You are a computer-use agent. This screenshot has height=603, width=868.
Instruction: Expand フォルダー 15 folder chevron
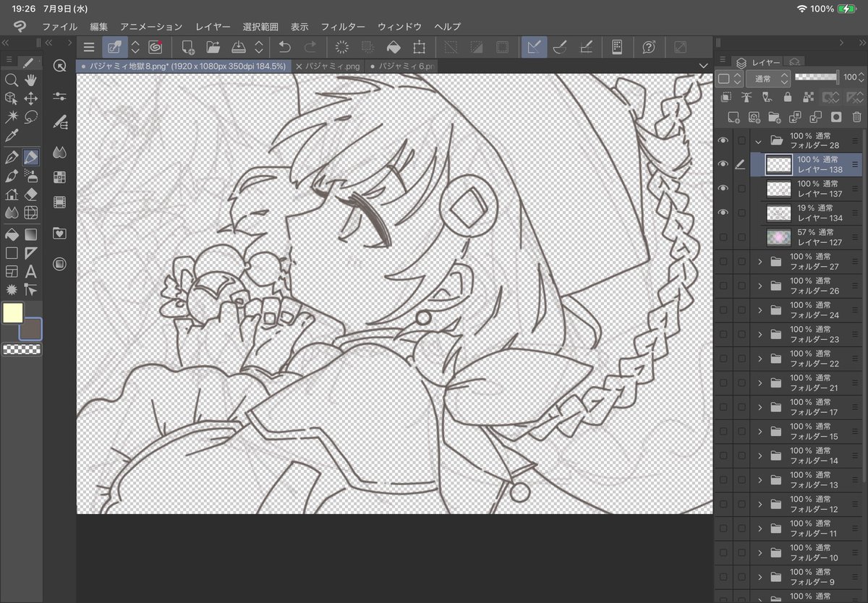coord(759,431)
